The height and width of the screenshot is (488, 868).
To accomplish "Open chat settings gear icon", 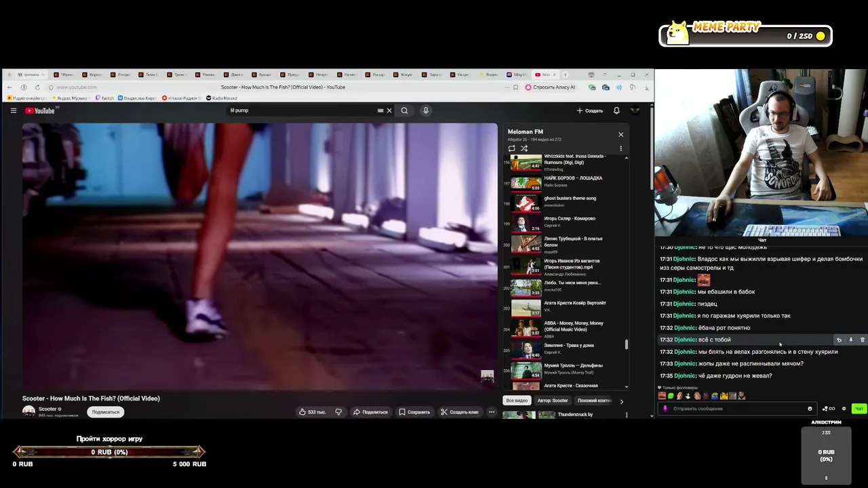I will coord(844,409).
